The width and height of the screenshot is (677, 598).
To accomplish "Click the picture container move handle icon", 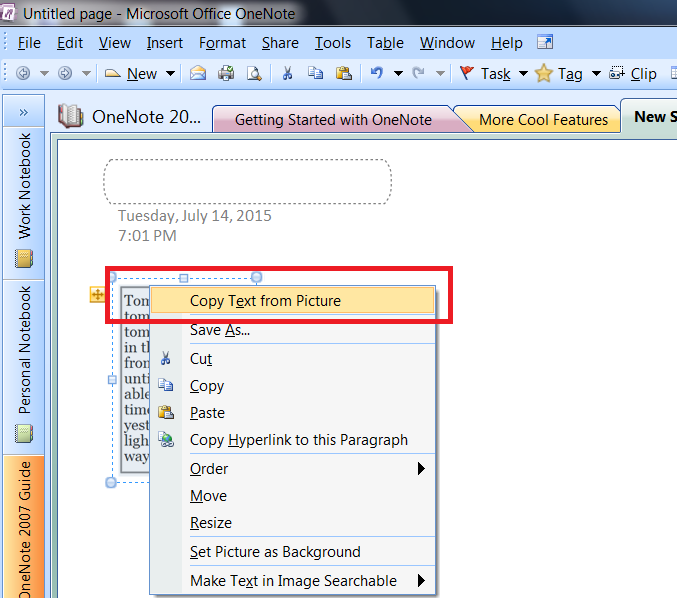I will 97,295.
